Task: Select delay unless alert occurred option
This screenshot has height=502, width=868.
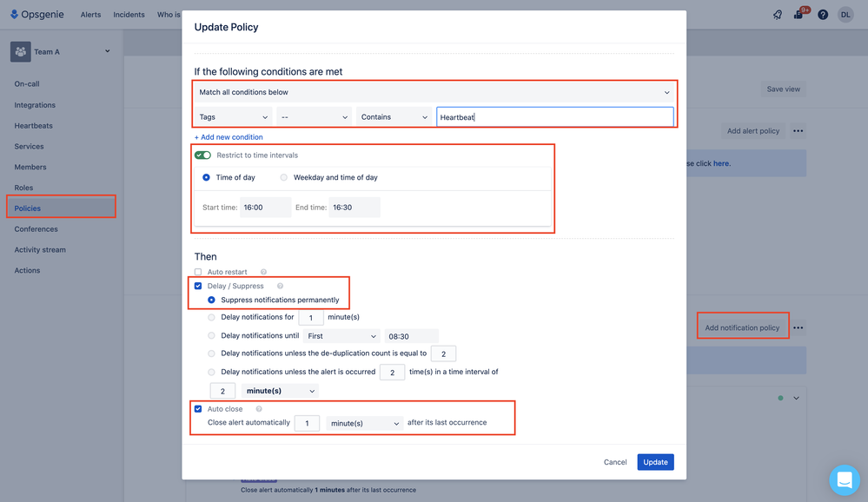Action: pos(211,373)
